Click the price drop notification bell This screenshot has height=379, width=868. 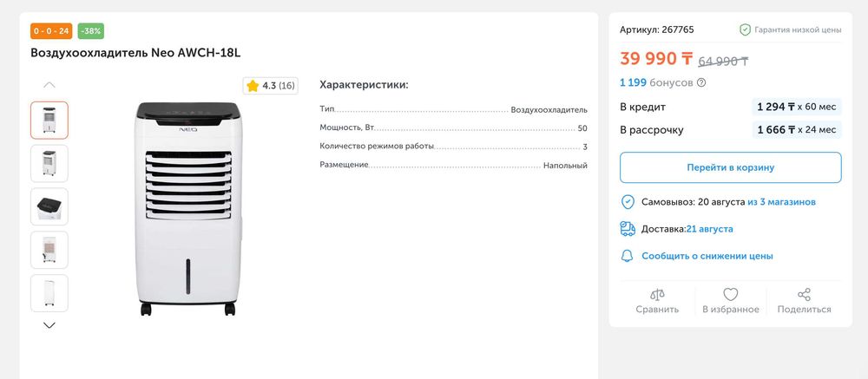pyautogui.click(x=628, y=256)
